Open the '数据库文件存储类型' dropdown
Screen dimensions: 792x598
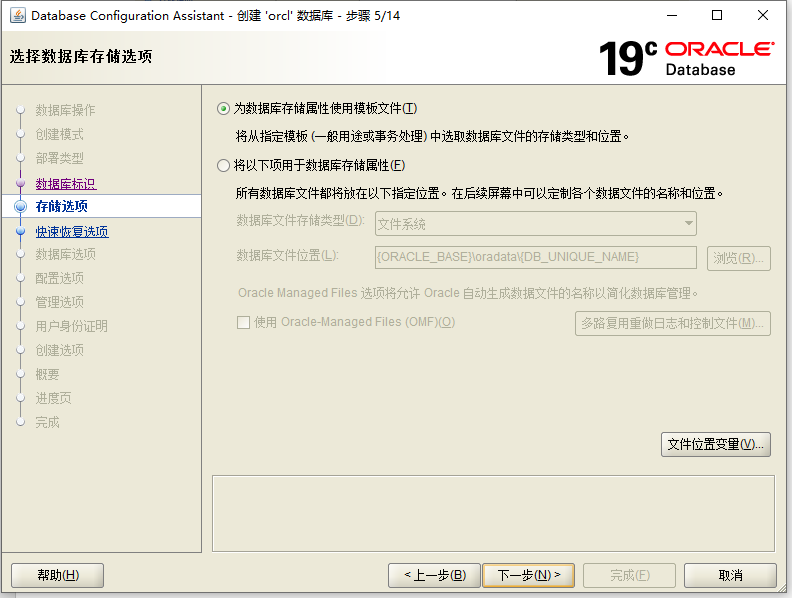point(536,224)
